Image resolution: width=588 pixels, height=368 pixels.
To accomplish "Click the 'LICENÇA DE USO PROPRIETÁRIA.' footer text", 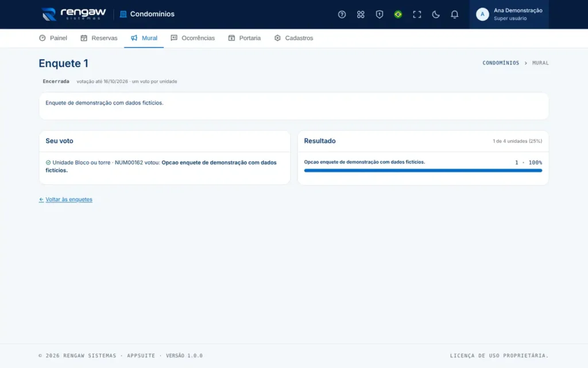I will [x=499, y=355].
